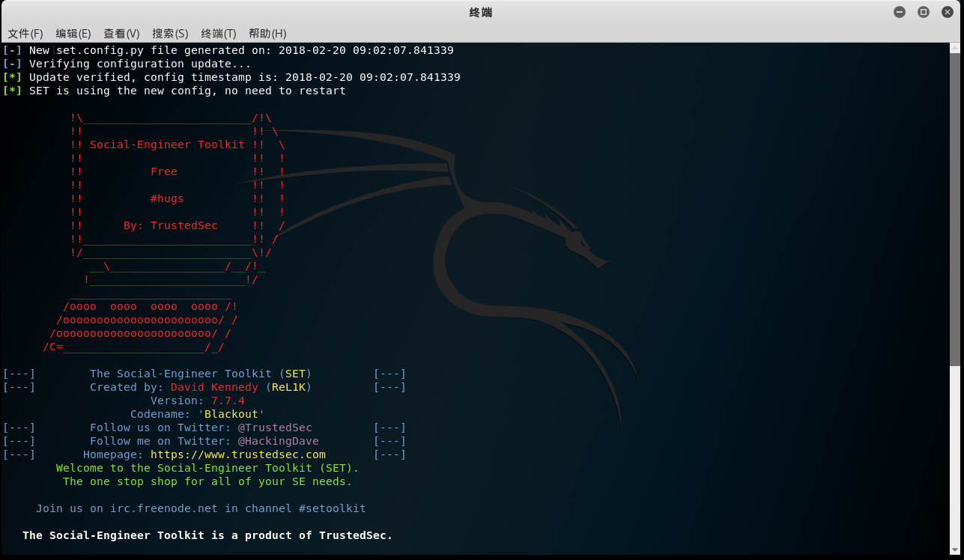The width and height of the screenshot is (964, 560).
Task: Click the version number 7.7.4
Action: 228,401
